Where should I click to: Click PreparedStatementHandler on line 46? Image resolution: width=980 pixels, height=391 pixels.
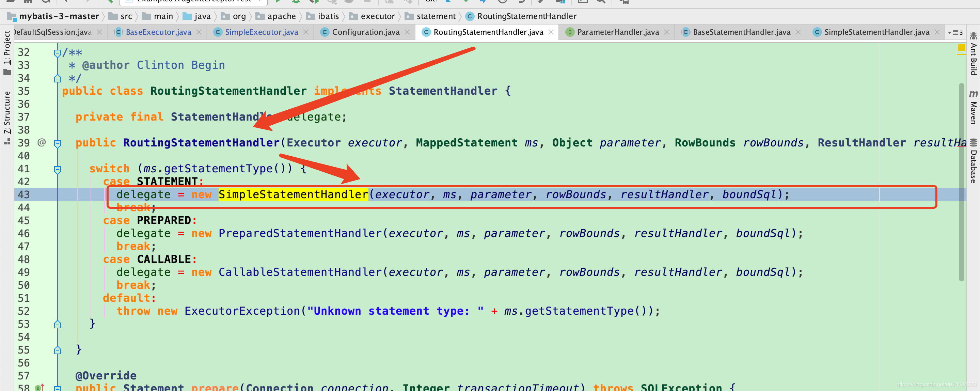pos(300,233)
